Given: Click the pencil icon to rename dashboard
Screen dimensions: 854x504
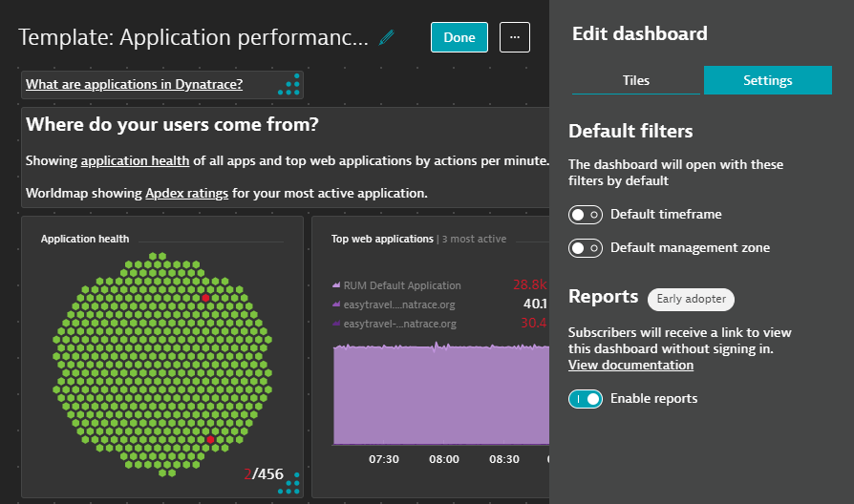Looking at the screenshot, I should 386,37.
